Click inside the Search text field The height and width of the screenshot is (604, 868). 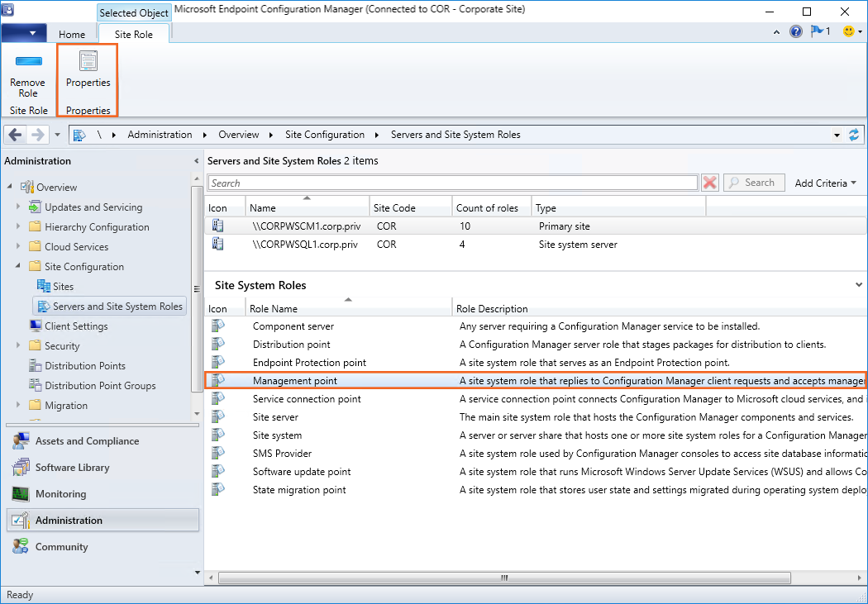point(452,183)
